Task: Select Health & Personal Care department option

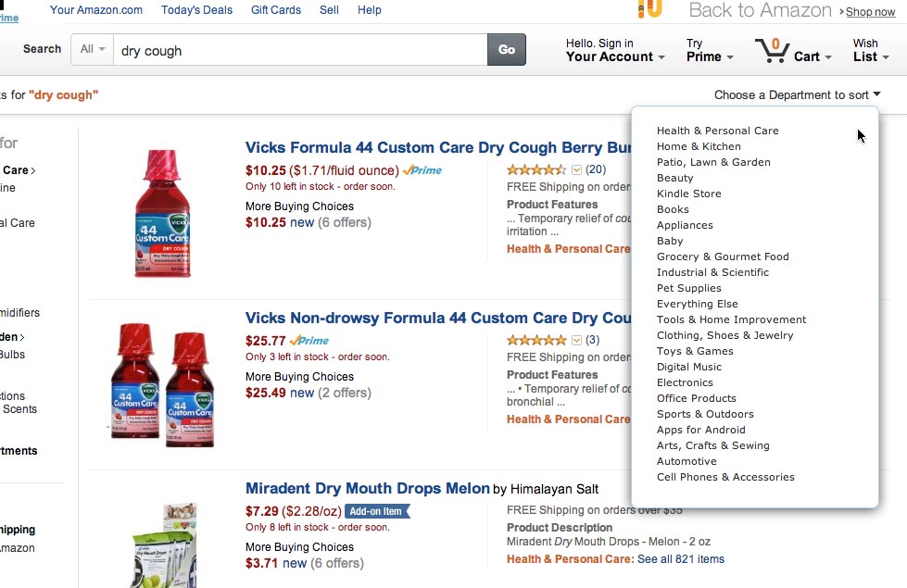Action: tap(717, 131)
